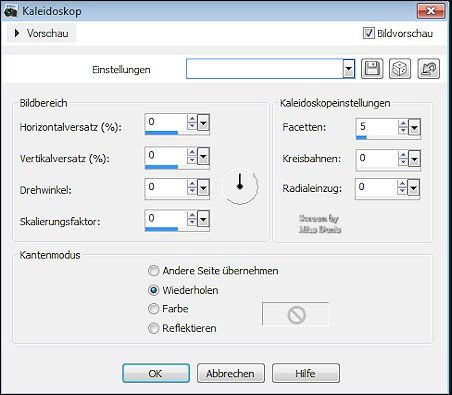The width and height of the screenshot is (452, 395).
Task: Reset settings to default with the arrow icon
Action: [428, 69]
